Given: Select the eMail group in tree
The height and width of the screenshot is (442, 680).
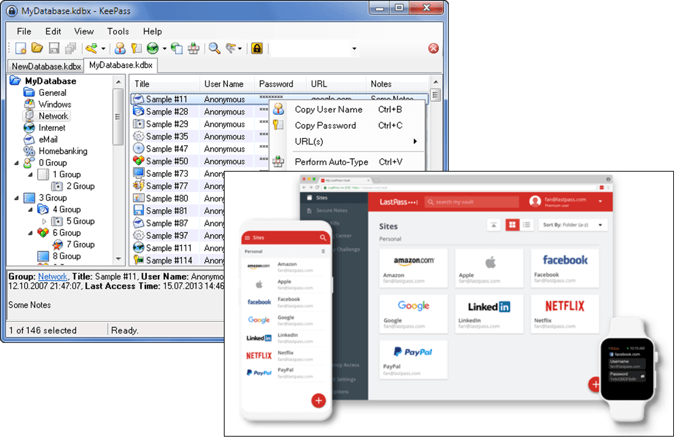Looking at the screenshot, I should pos(41,140).
